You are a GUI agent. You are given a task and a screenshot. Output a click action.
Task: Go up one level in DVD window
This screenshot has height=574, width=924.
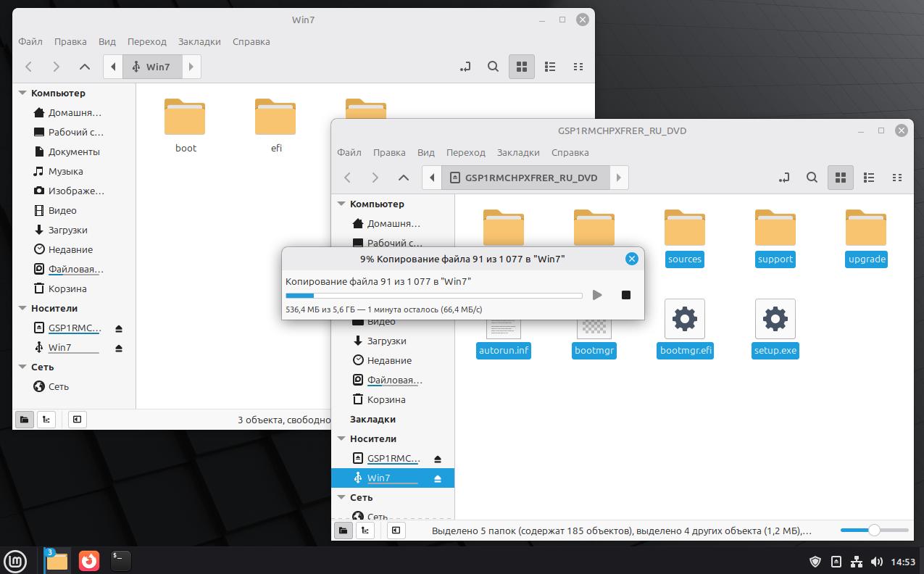(404, 178)
